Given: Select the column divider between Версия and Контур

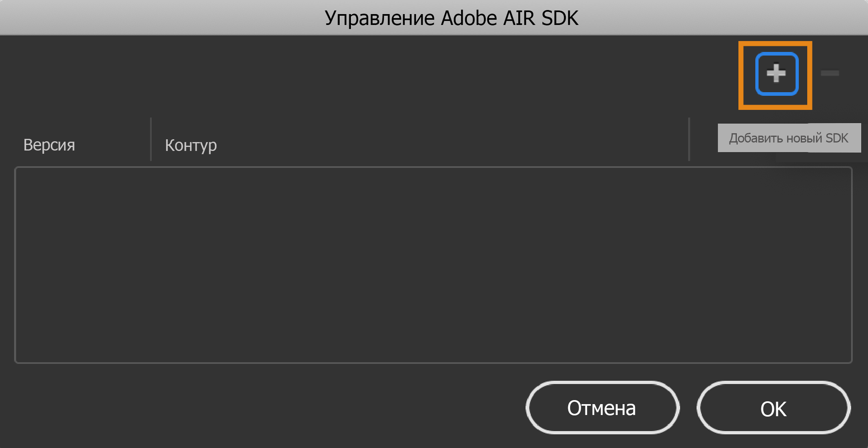Looking at the screenshot, I should click(x=151, y=139).
